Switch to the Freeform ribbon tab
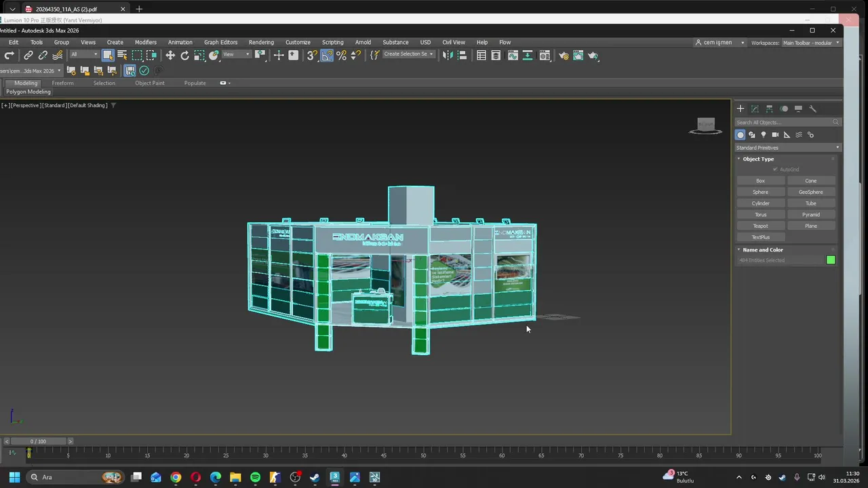Screen dimensions: 868x488 [62, 83]
